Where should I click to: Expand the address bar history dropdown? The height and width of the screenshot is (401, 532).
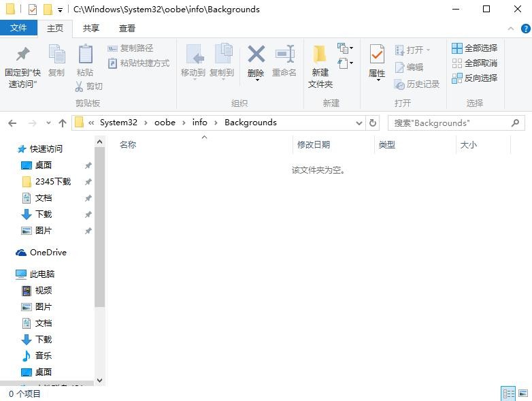[359, 123]
